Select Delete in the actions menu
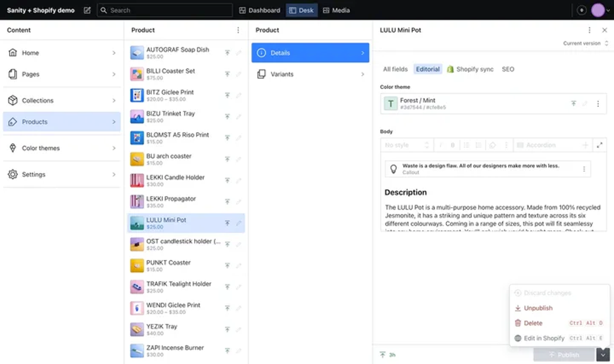Screen dimensions: 614x364 click(x=533, y=323)
